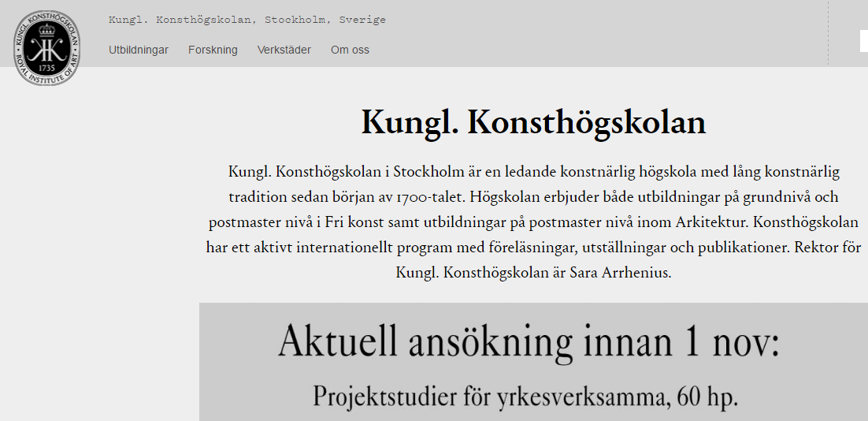Click the header text ending in Stockholm, Sverige

coord(247,20)
